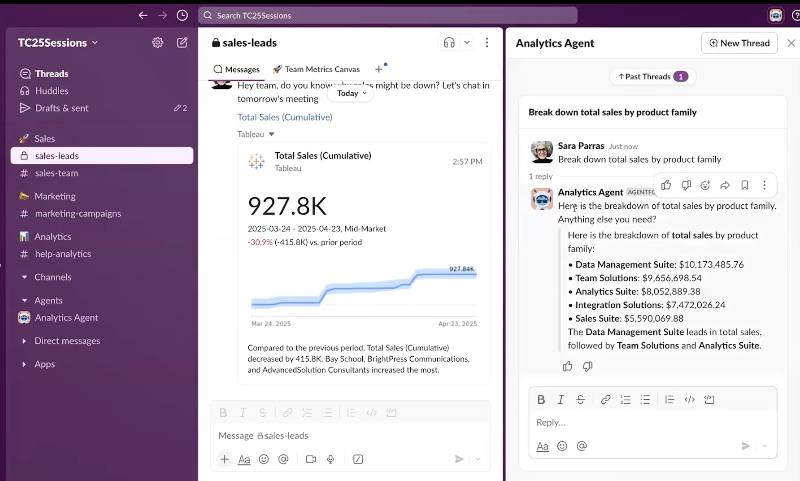Open workspace settings gear icon
The image size is (800, 481).
(x=158, y=43)
